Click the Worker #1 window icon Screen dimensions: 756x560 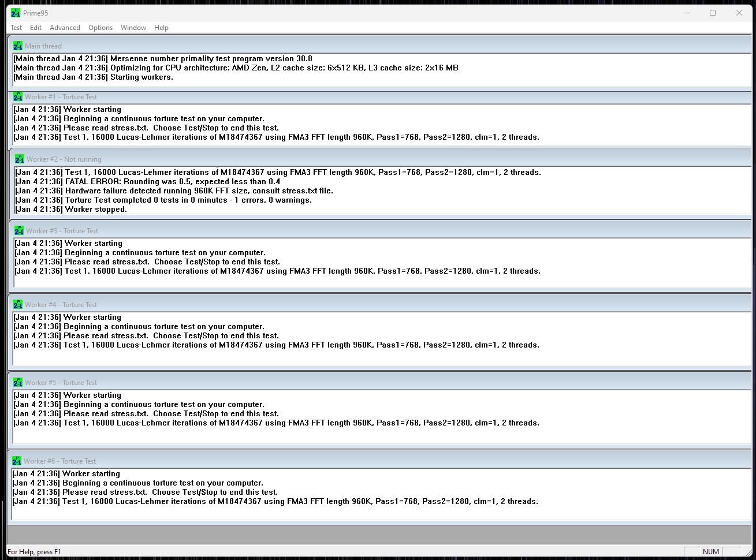point(18,96)
